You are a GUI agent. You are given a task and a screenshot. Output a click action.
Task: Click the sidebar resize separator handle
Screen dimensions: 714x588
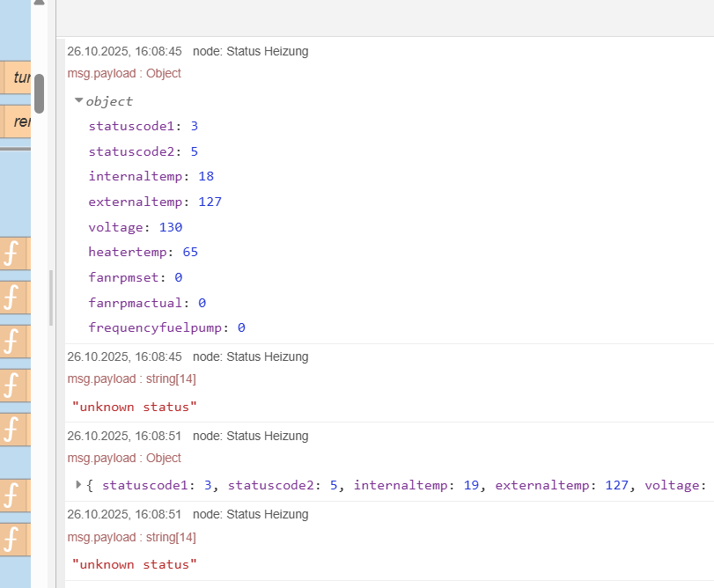click(x=50, y=298)
